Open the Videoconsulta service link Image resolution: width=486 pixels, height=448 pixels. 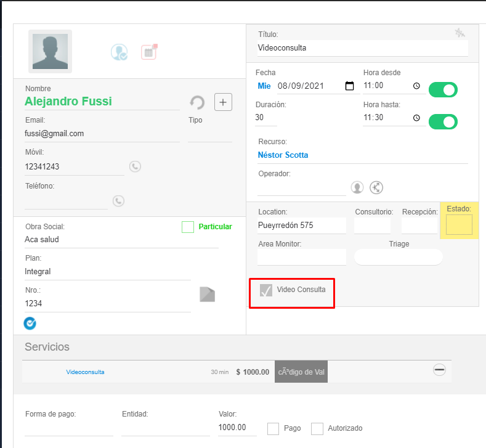tap(85, 372)
